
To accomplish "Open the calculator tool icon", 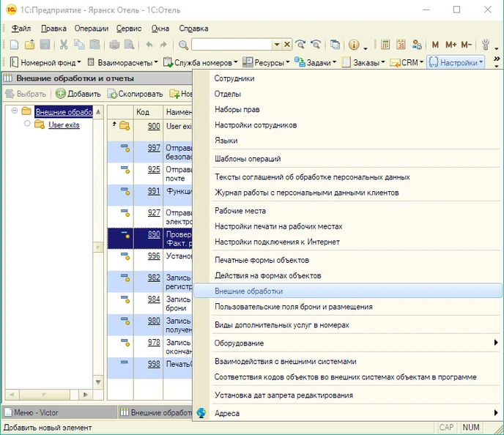I will coord(385,45).
